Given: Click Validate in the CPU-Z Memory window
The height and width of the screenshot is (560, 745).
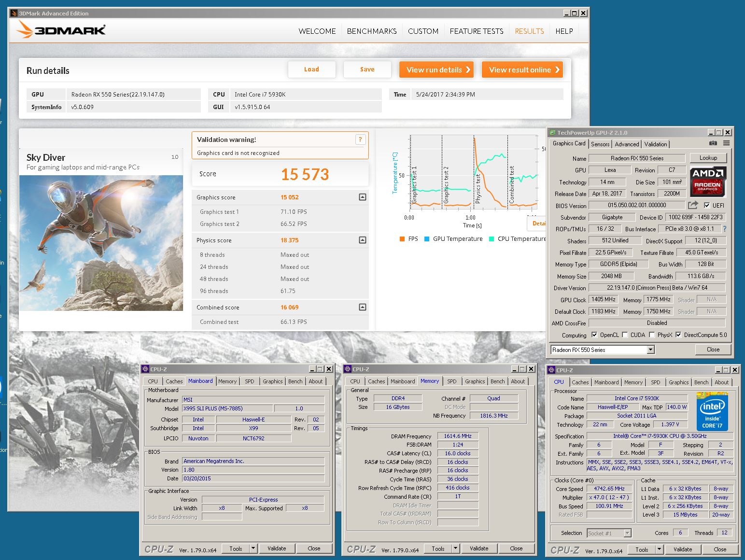Looking at the screenshot, I should coord(479,548).
